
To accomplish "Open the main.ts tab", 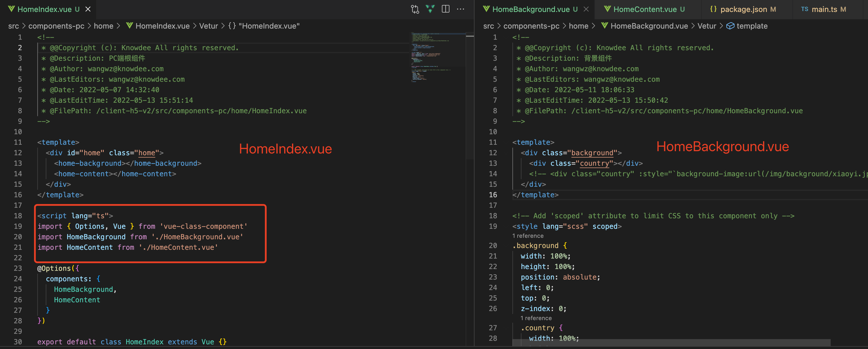I will click(x=824, y=9).
